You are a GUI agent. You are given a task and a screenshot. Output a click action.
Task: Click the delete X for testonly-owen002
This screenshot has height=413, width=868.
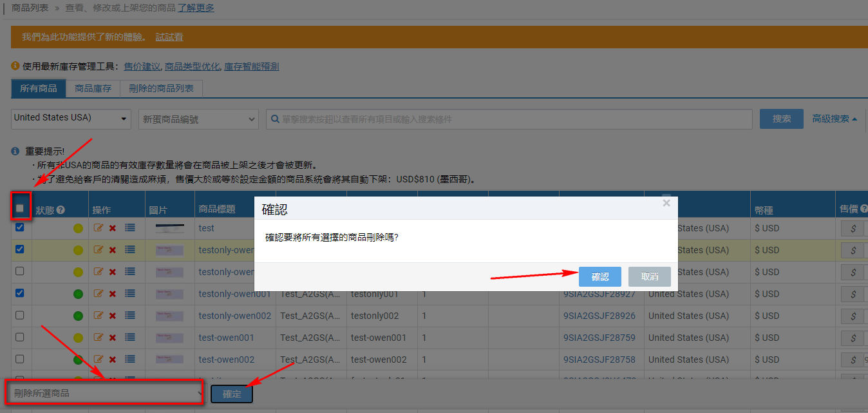[x=113, y=316]
